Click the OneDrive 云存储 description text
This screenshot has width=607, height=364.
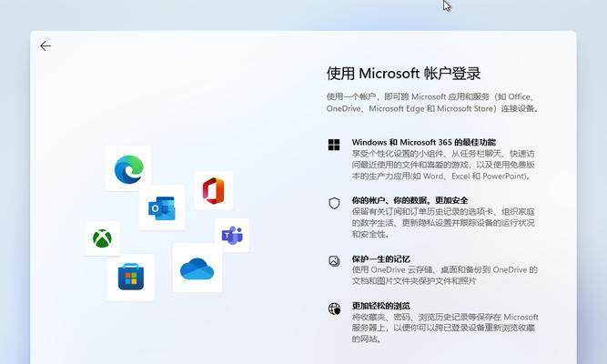[445, 276]
